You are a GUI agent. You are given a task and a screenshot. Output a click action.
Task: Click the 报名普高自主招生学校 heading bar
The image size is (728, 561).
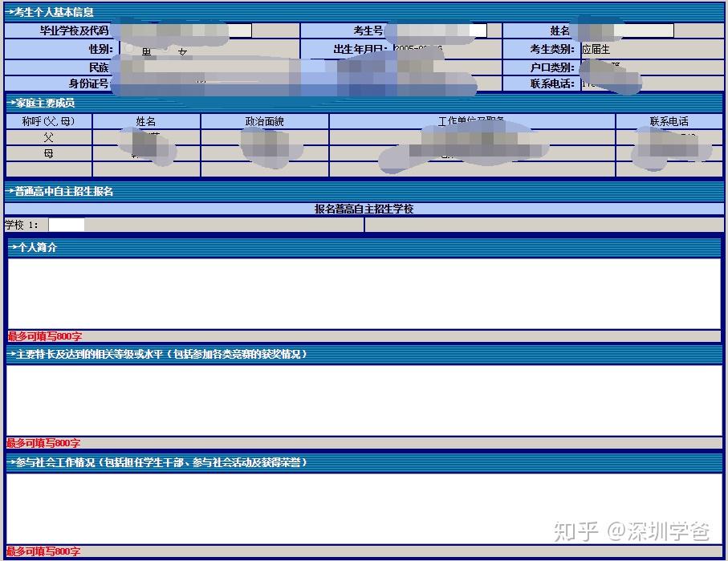(x=364, y=209)
